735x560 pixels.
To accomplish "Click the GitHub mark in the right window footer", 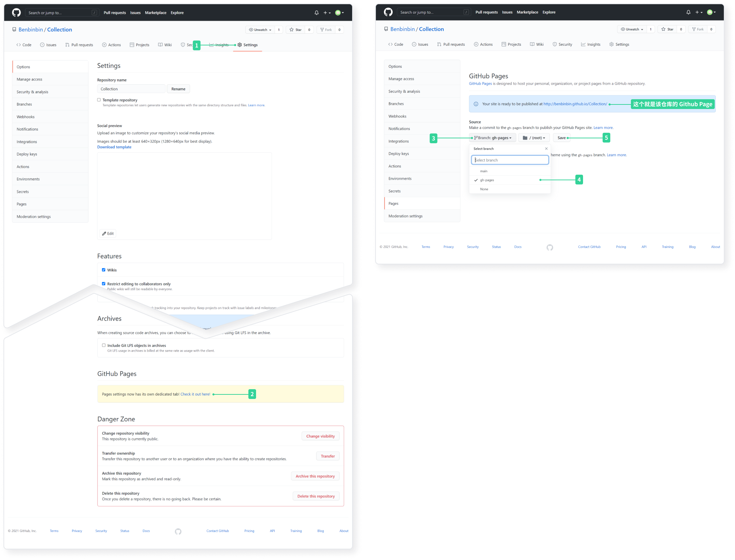I will tap(550, 247).
